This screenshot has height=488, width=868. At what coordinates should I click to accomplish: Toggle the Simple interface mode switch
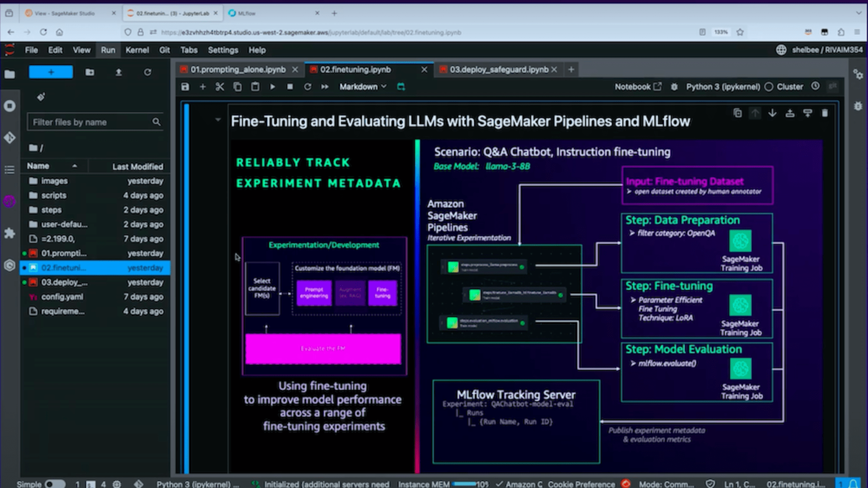click(x=55, y=484)
